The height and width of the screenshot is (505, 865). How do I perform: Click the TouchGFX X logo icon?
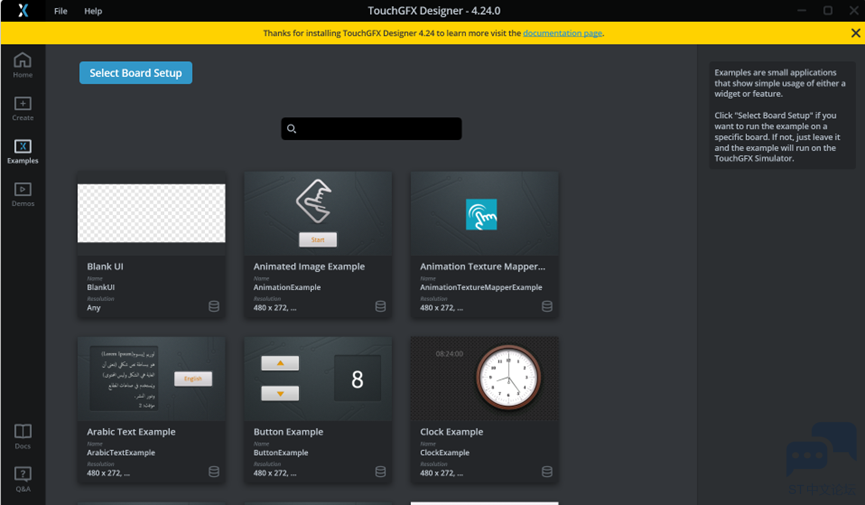click(23, 10)
